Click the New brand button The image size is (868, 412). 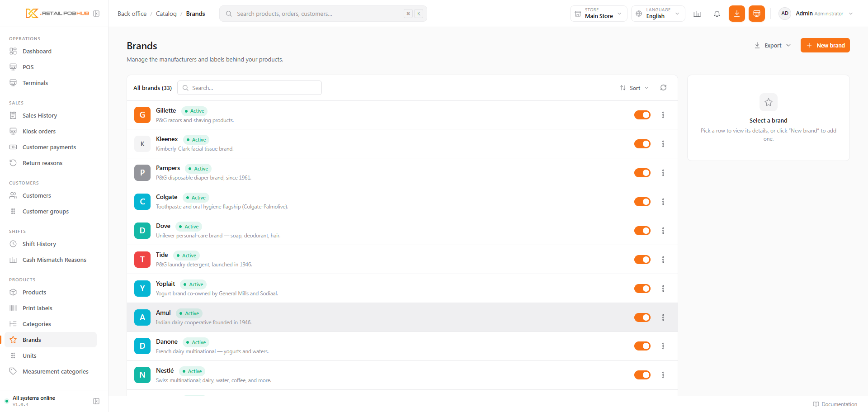coord(825,45)
